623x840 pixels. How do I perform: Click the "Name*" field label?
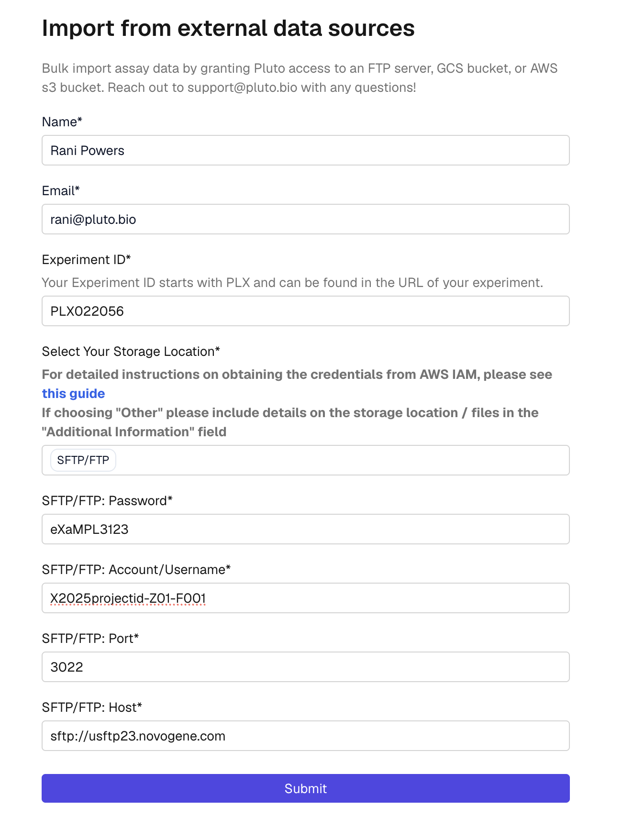pos(62,122)
